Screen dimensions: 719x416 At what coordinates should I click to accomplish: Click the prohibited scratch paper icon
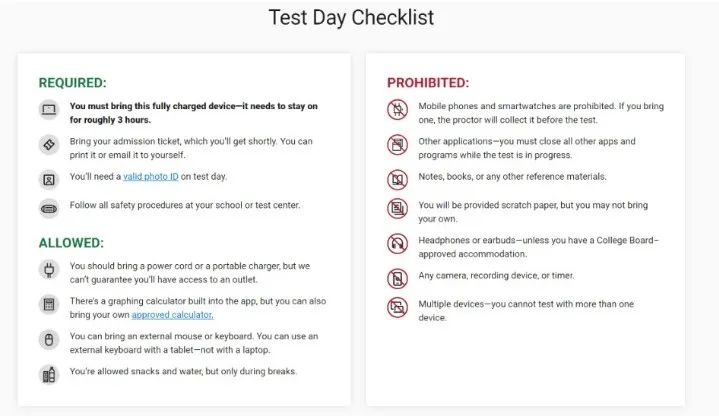[x=398, y=209]
